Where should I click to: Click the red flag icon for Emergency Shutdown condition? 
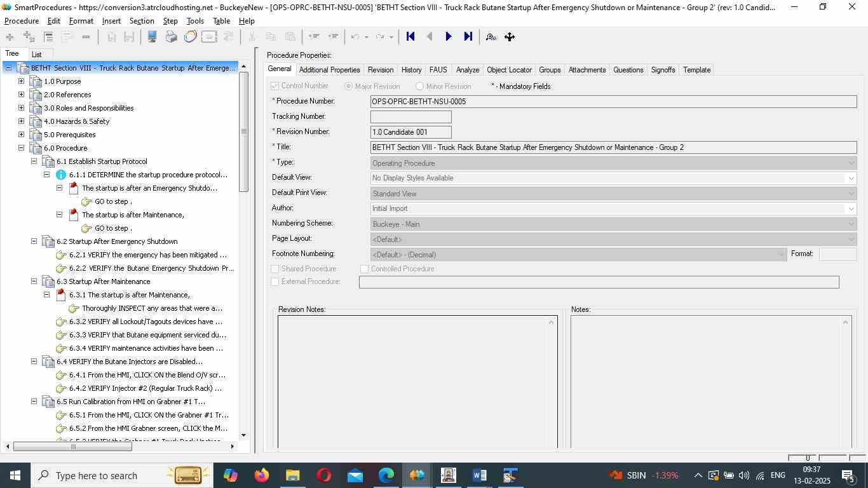[74, 188]
